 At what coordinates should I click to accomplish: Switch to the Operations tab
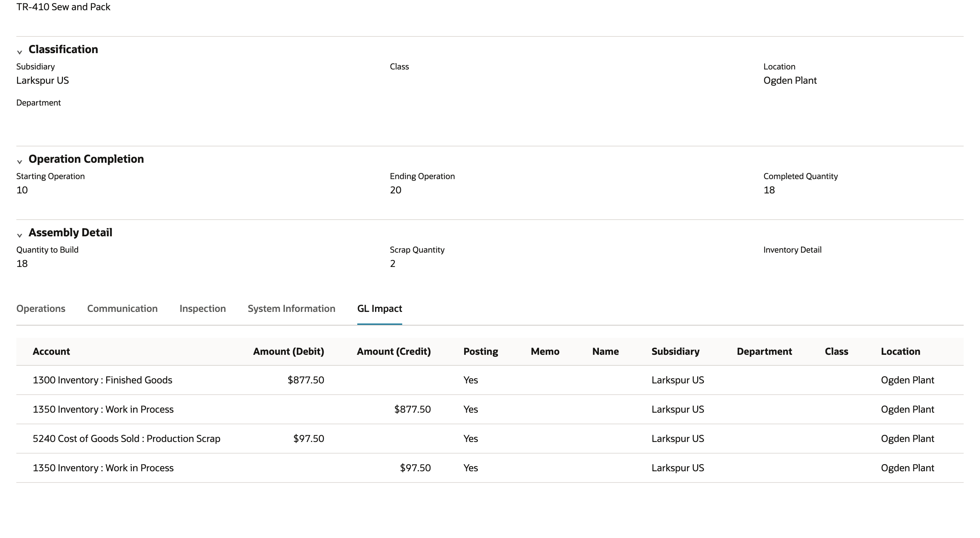pos(41,308)
